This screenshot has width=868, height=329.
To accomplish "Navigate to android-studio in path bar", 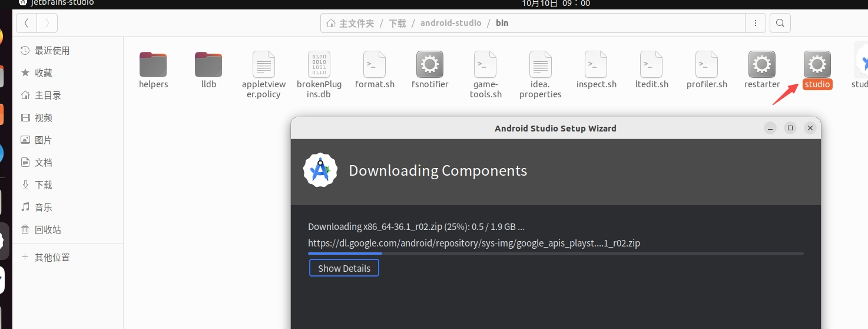I will click(450, 23).
